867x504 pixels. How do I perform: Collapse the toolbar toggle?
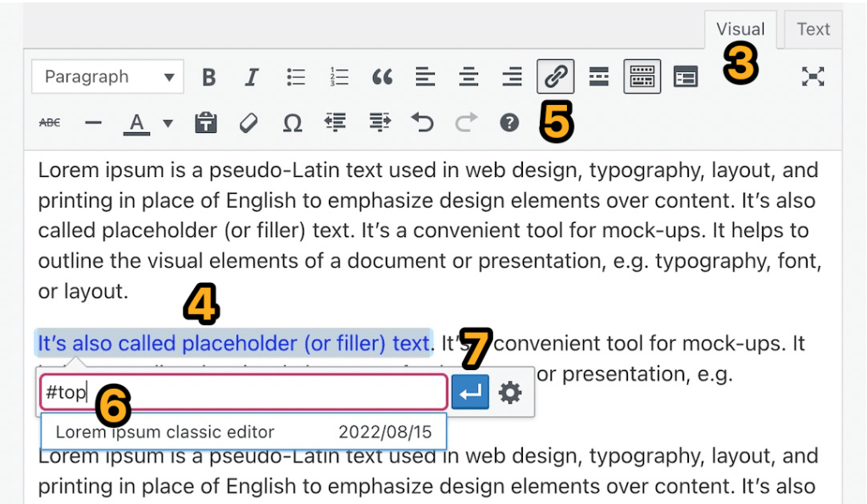click(642, 76)
